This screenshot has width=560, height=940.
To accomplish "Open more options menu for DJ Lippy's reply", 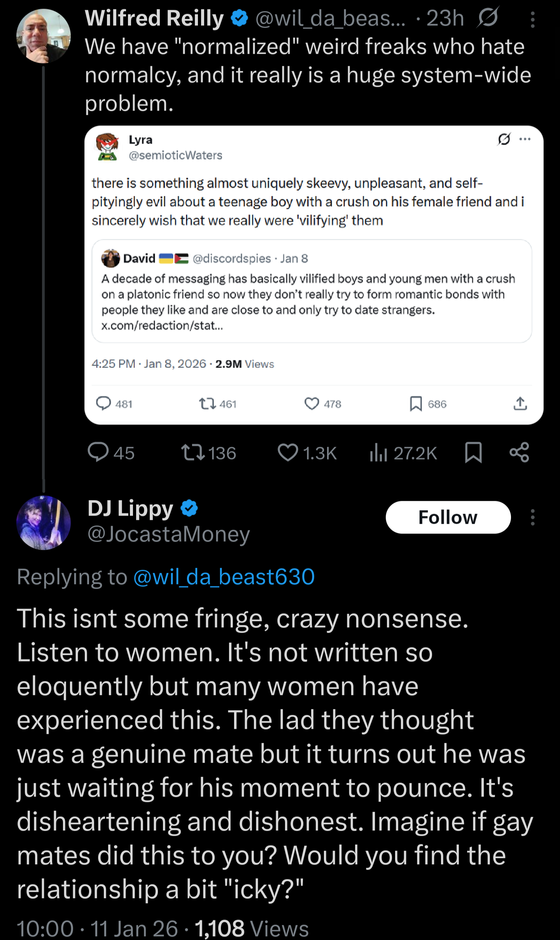I will [x=532, y=517].
